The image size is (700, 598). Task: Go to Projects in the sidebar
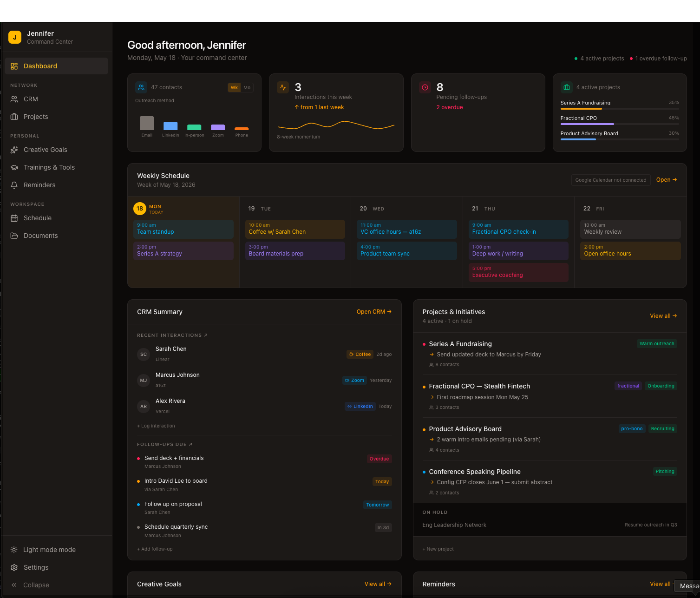[x=56, y=117]
